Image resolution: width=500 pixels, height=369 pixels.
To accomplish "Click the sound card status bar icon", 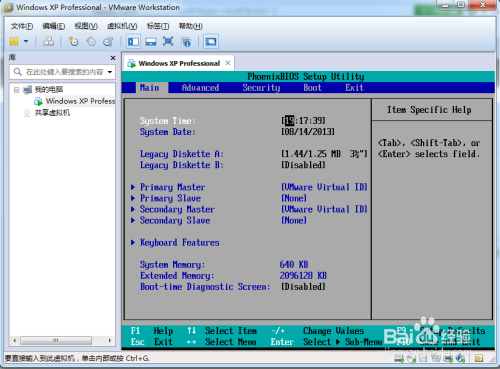I will pos(461,358).
